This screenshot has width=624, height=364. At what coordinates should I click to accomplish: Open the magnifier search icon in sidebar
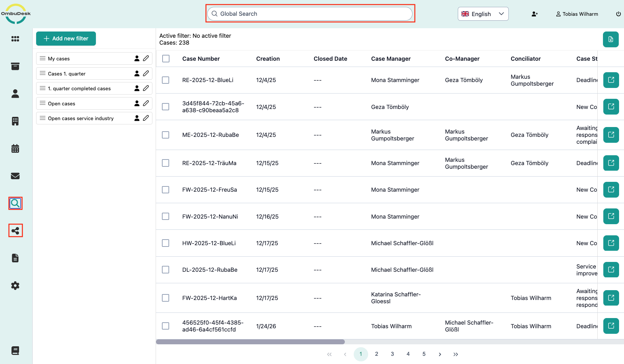click(x=15, y=203)
